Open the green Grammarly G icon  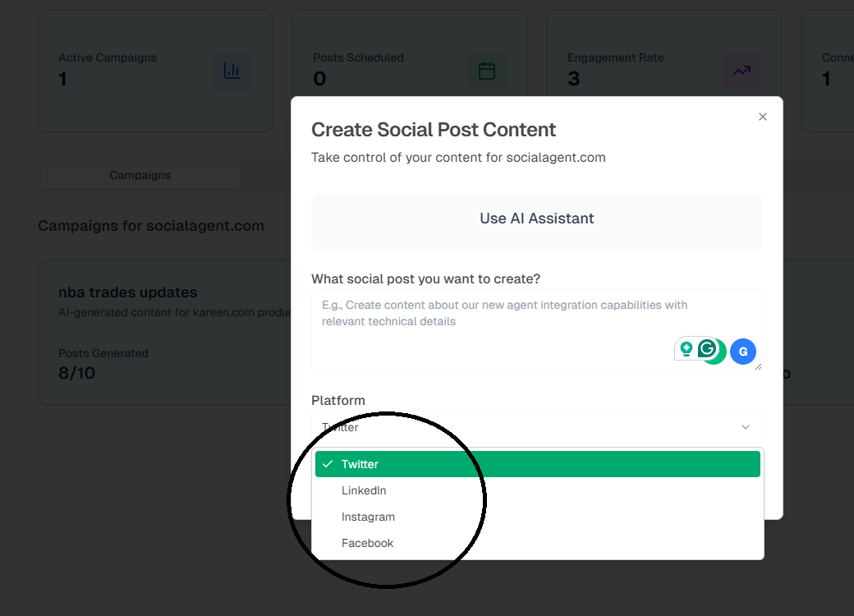pyautogui.click(x=707, y=349)
